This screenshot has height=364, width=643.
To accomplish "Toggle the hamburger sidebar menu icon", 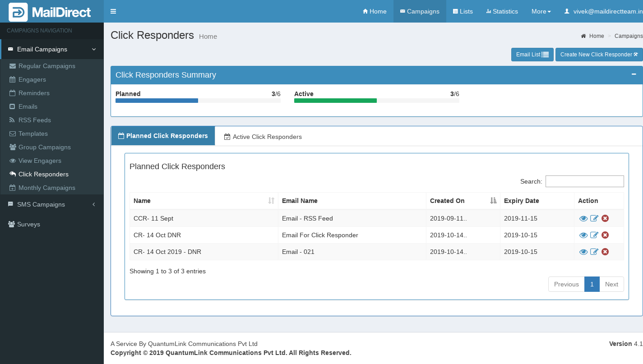I will click(x=113, y=11).
